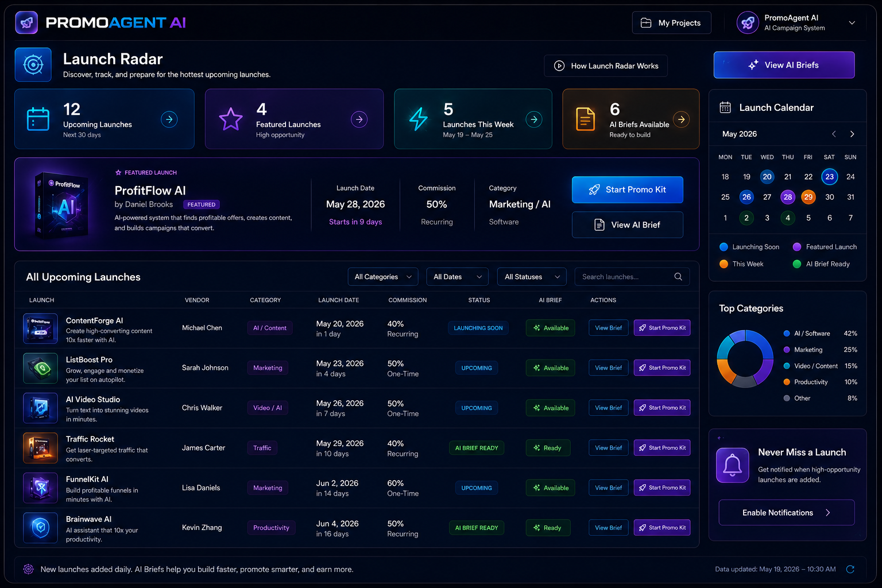The image size is (882, 588).
Task: Open My Projects
Action: coord(672,23)
